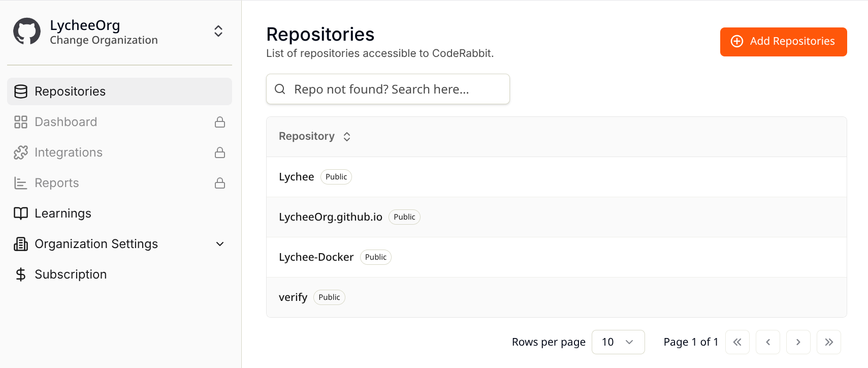868x368 pixels.
Task: Open the Learnings menu item
Action: click(120, 213)
